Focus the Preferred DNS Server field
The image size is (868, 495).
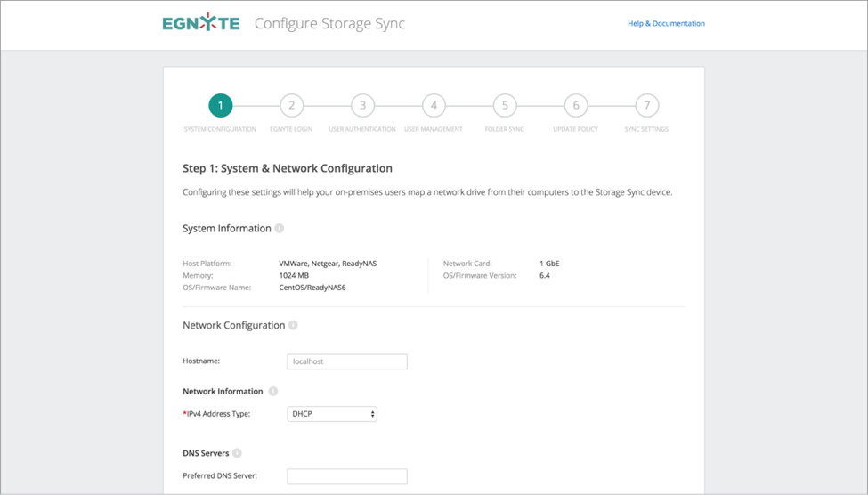point(347,476)
